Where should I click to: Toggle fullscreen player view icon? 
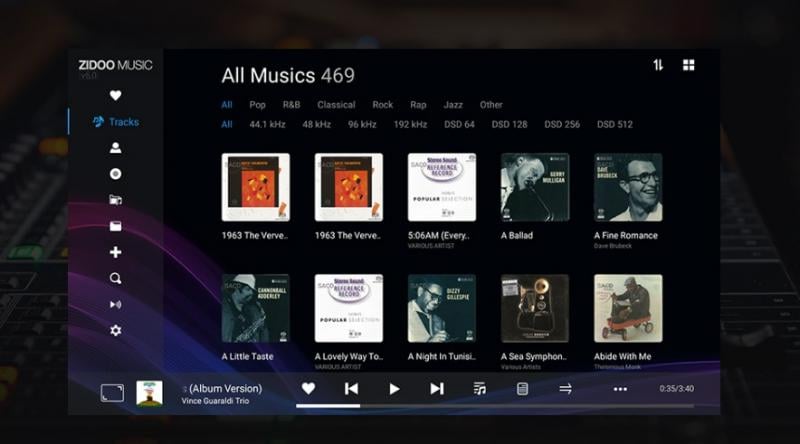pyautogui.click(x=112, y=393)
